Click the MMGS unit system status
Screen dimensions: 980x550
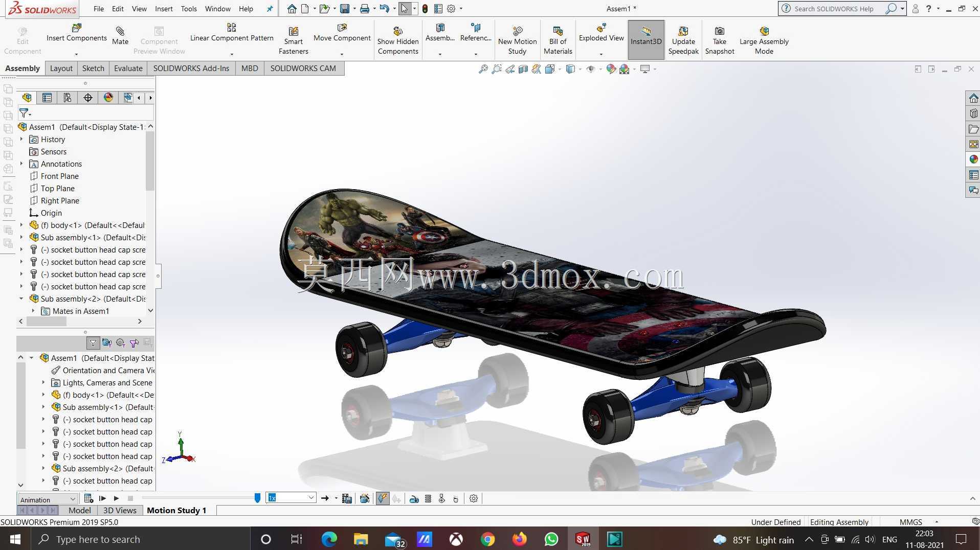click(910, 522)
